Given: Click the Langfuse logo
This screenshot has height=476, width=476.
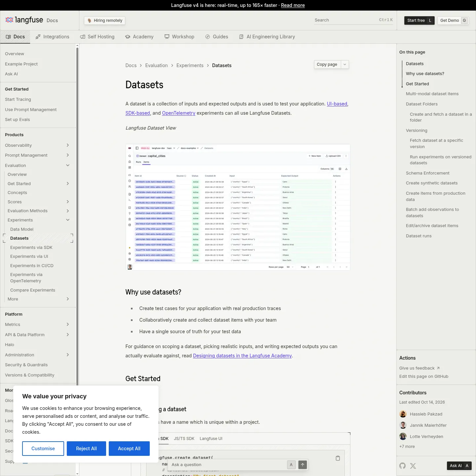Looking at the screenshot, I should point(24,20).
